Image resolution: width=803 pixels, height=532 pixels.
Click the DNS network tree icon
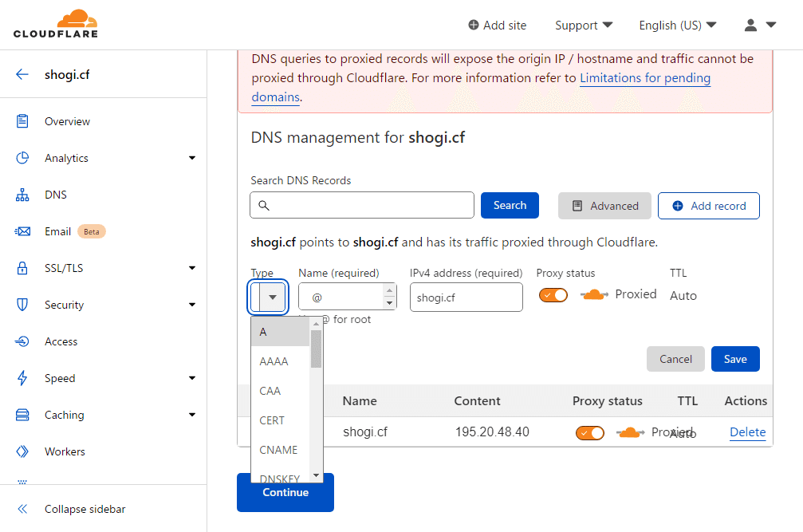(x=22, y=195)
